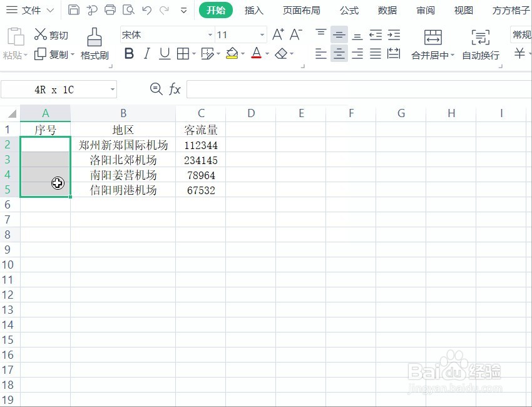532x407 pixels.
Task: Click the undo arrow icon
Action: click(x=147, y=11)
